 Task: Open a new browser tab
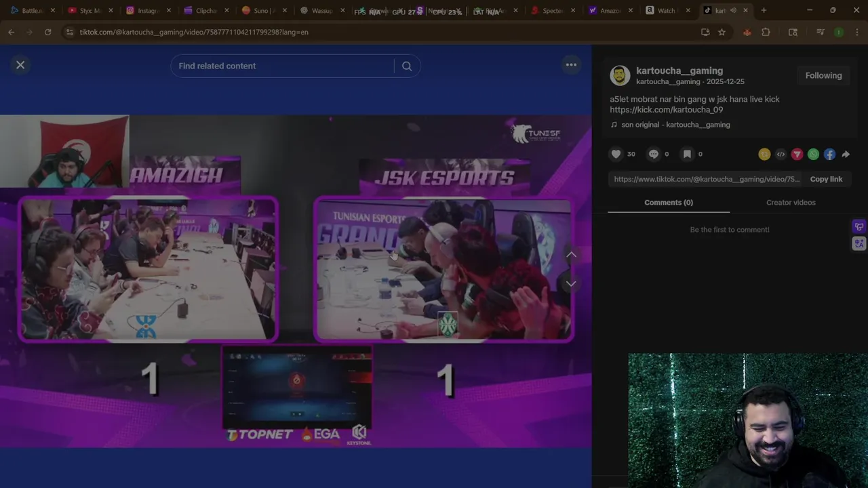[x=764, y=10]
